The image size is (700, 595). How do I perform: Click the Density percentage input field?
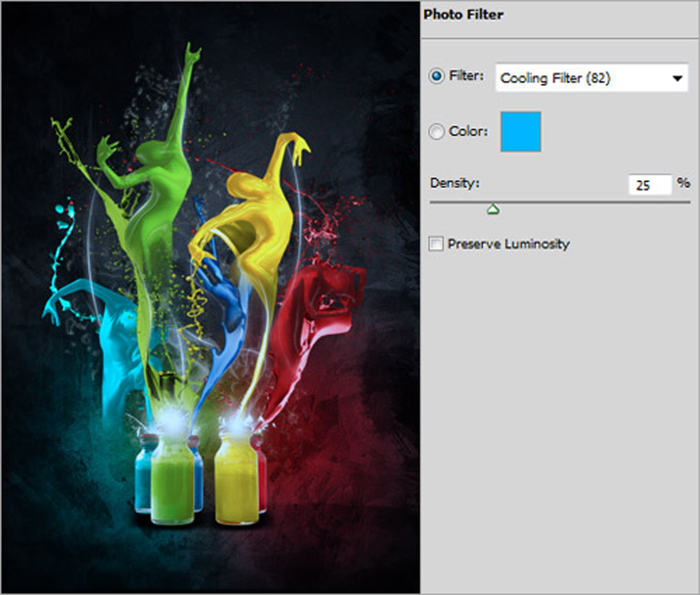click(x=649, y=185)
